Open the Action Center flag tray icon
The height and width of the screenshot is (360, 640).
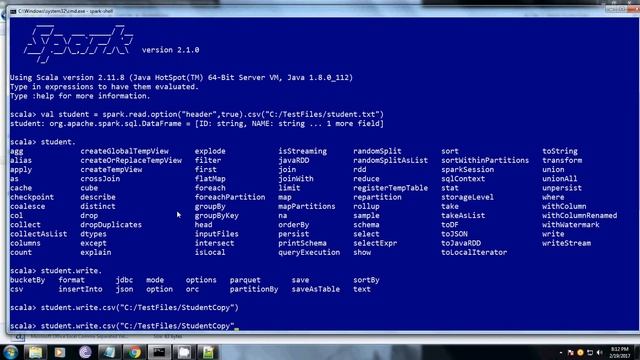(571, 353)
